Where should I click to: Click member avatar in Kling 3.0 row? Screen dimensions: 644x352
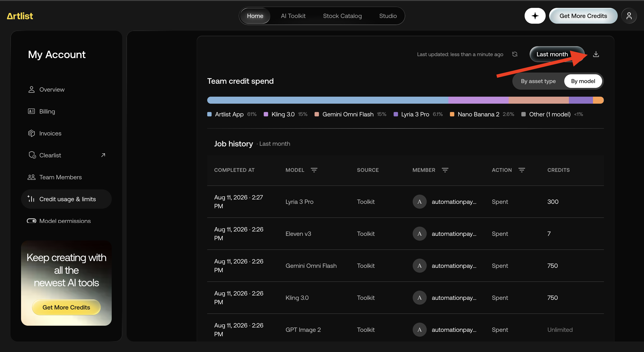(x=419, y=298)
